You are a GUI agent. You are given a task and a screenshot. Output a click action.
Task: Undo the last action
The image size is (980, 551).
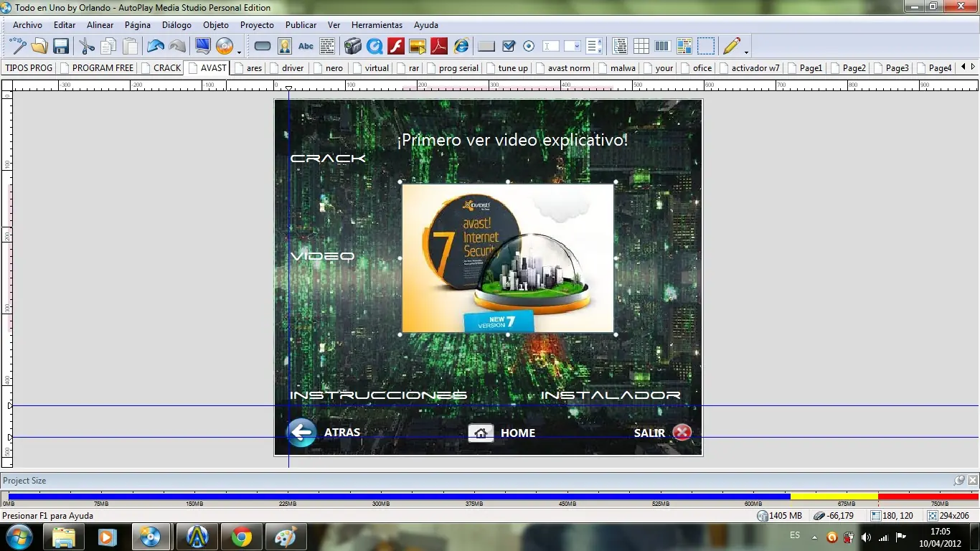pos(156,47)
